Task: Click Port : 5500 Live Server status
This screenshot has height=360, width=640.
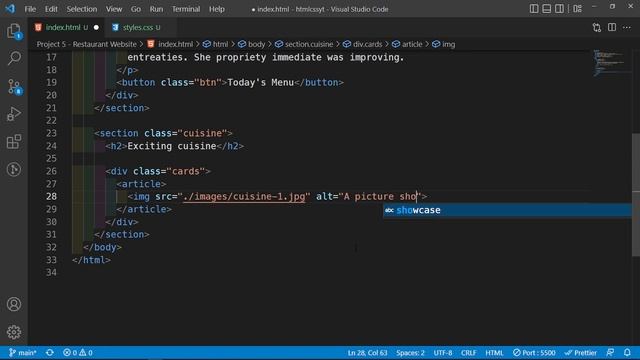Action: pos(534,353)
